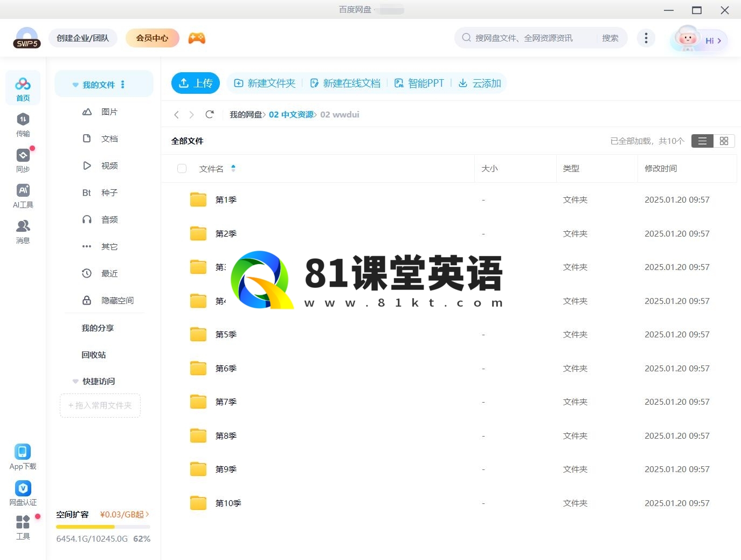Click the refresh icon beside breadcrumb

210,114
